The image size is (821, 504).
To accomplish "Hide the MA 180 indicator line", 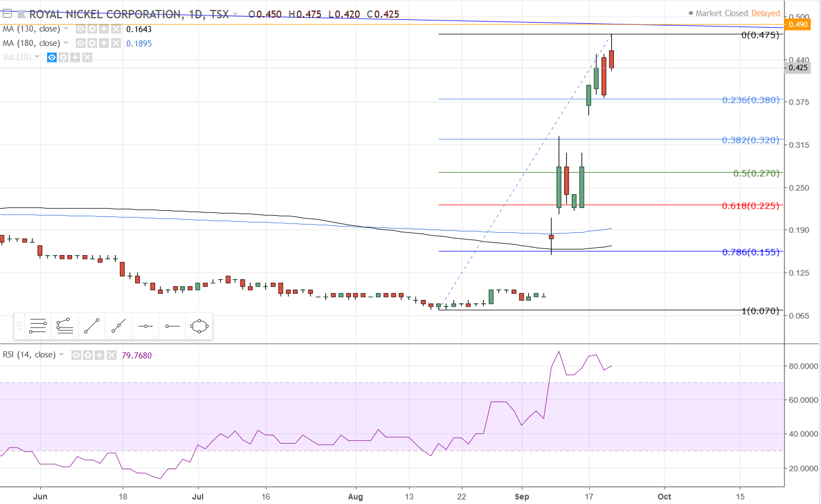I will point(80,43).
